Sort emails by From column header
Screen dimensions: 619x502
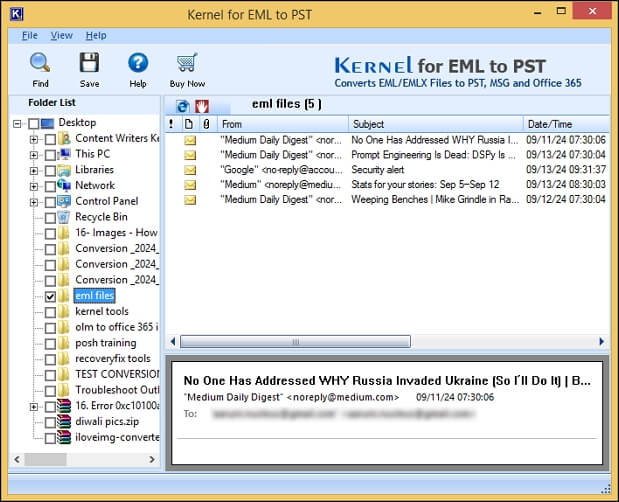283,124
